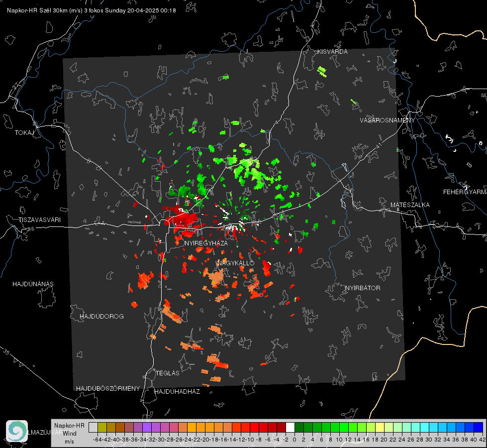Click the Napkor-HR title text at top
Screen dimensions: 487x448
pos(92,10)
